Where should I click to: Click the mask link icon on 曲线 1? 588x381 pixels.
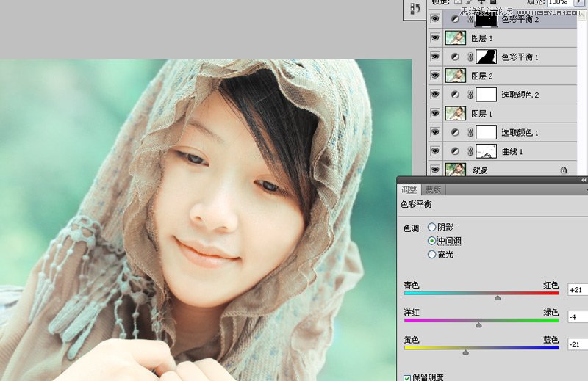pyautogui.click(x=470, y=151)
